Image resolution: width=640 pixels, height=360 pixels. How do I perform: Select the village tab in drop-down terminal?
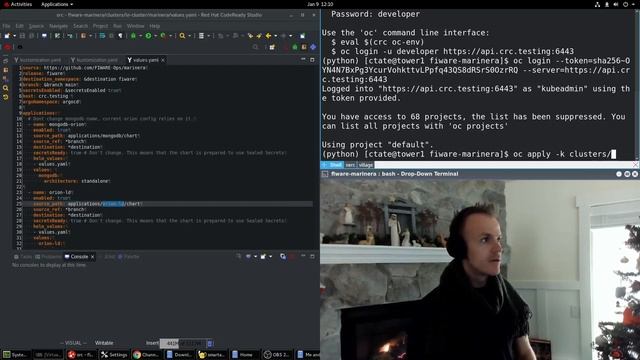click(365, 165)
